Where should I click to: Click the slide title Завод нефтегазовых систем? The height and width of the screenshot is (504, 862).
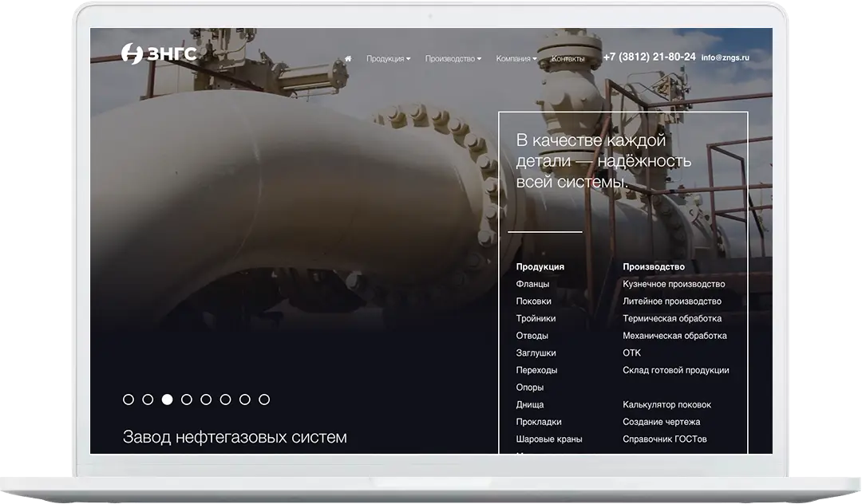pos(235,437)
